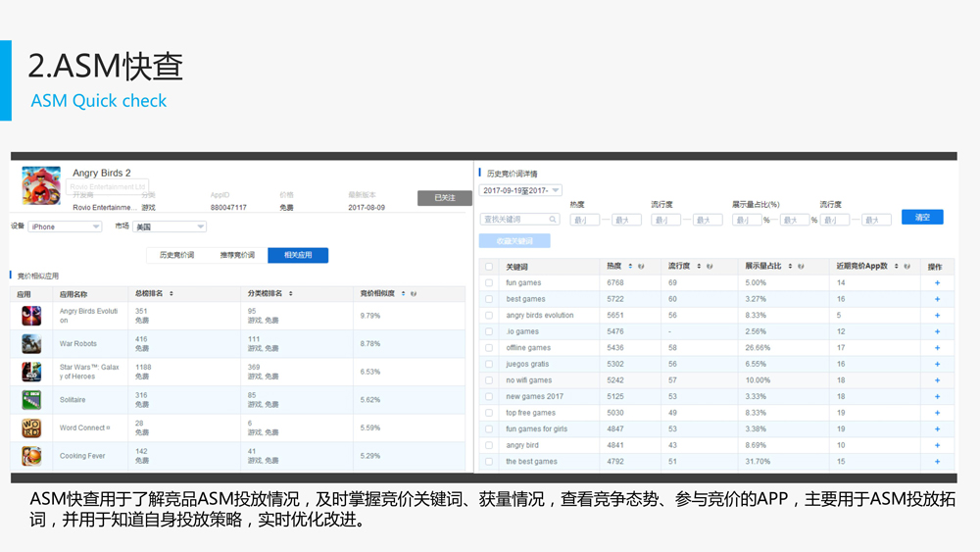Add 'offline games' keyword with plus icon
The height and width of the screenshot is (552, 980).
[937, 348]
